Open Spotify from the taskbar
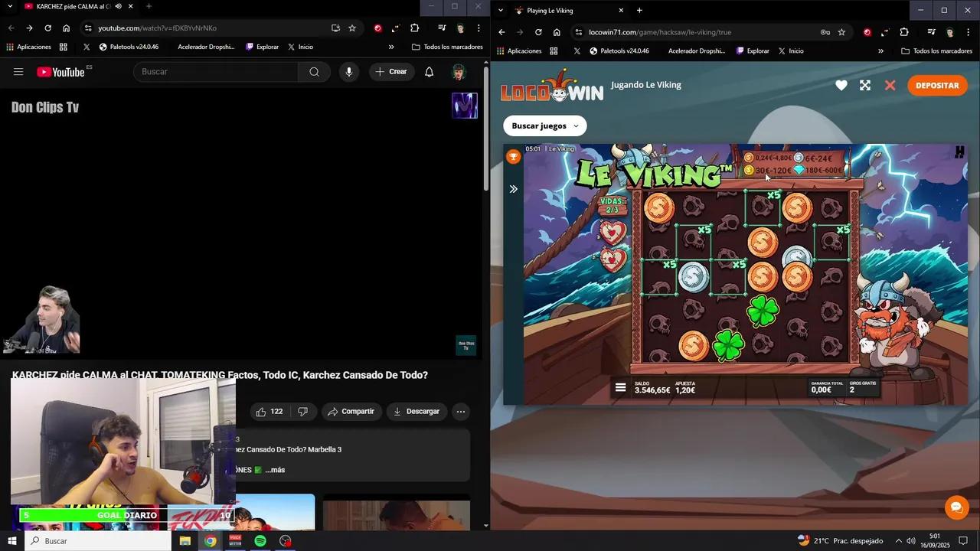Screen dimensions: 980x551 (x=260, y=541)
